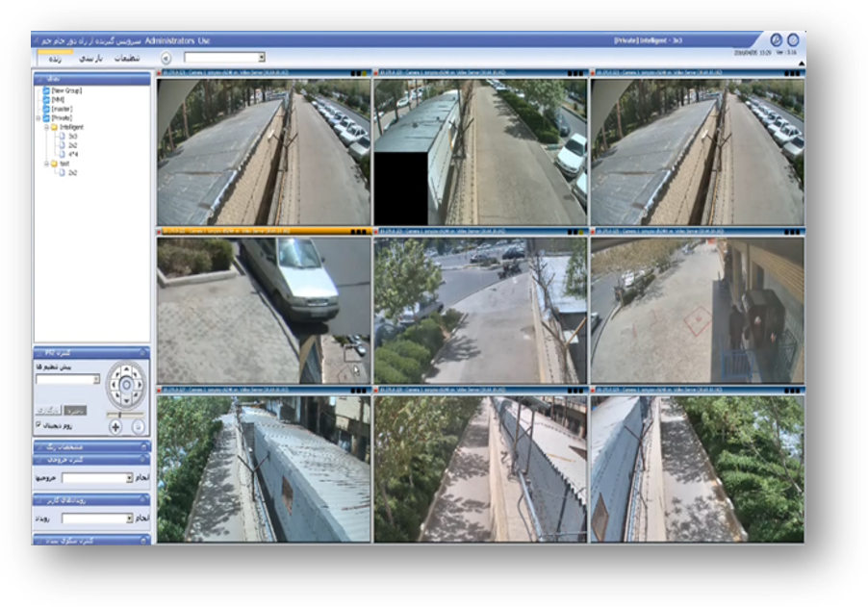Click the Intelligent folder icon
This screenshot has width=868, height=607.
pos(54,127)
